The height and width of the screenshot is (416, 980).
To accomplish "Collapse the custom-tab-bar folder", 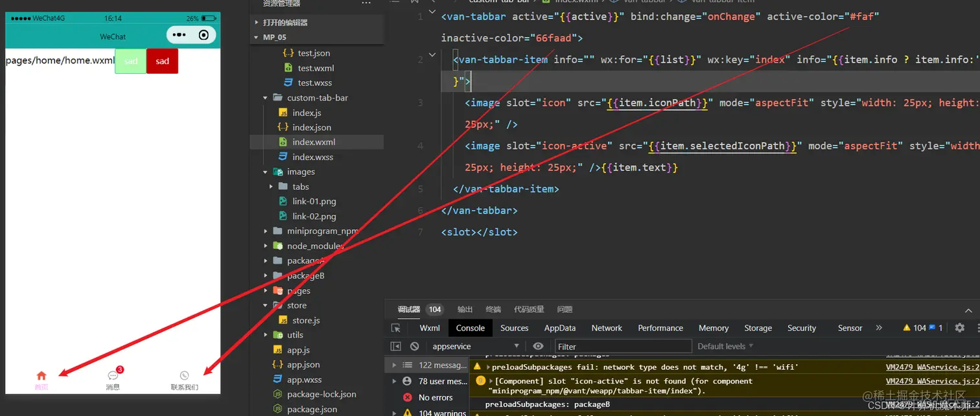I will coord(265,98).
